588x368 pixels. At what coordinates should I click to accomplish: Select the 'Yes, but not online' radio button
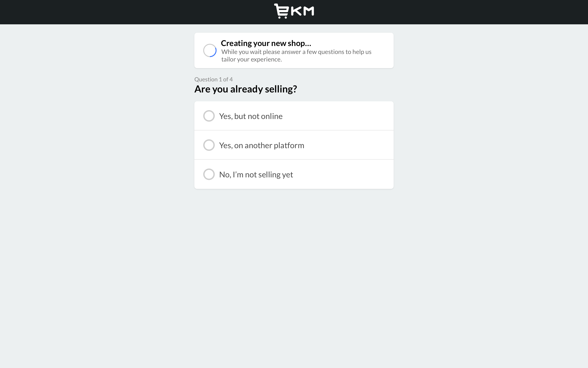coord(209,116)
